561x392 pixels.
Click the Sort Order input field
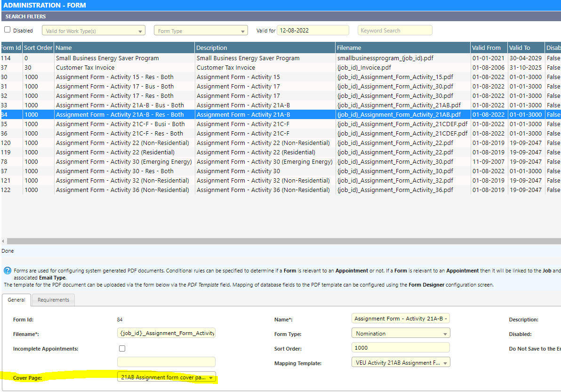(401, 348)
